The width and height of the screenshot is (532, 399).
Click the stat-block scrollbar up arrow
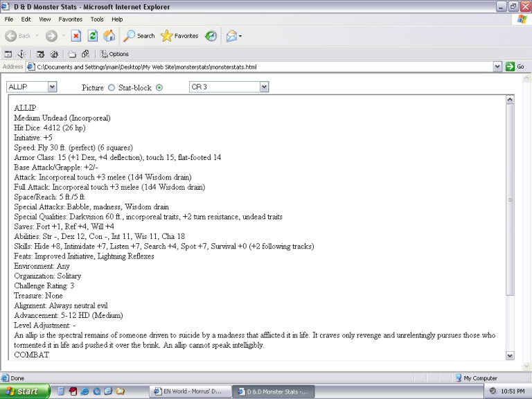(x=510, y=100)
